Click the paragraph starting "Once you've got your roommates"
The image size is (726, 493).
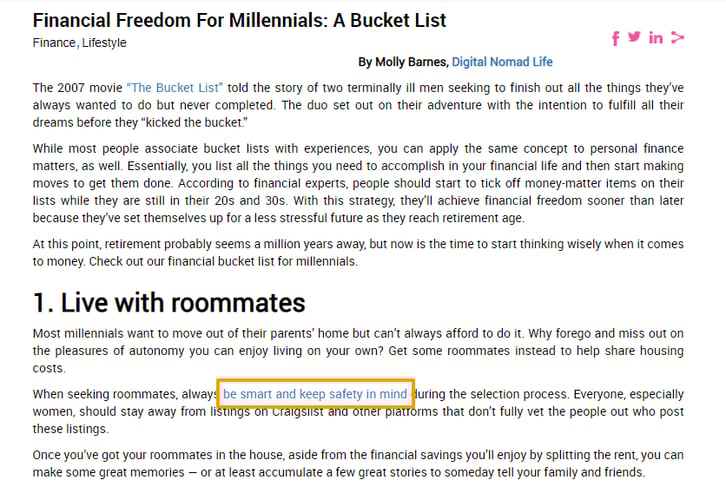click(358, 463)
